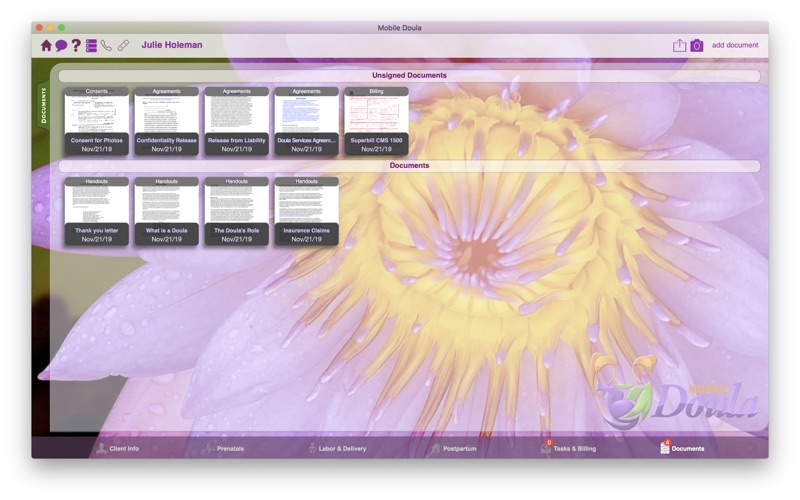The image size is (800, 500).
Task: Click the Prenatals heartbeat icon
Action: 208,449
